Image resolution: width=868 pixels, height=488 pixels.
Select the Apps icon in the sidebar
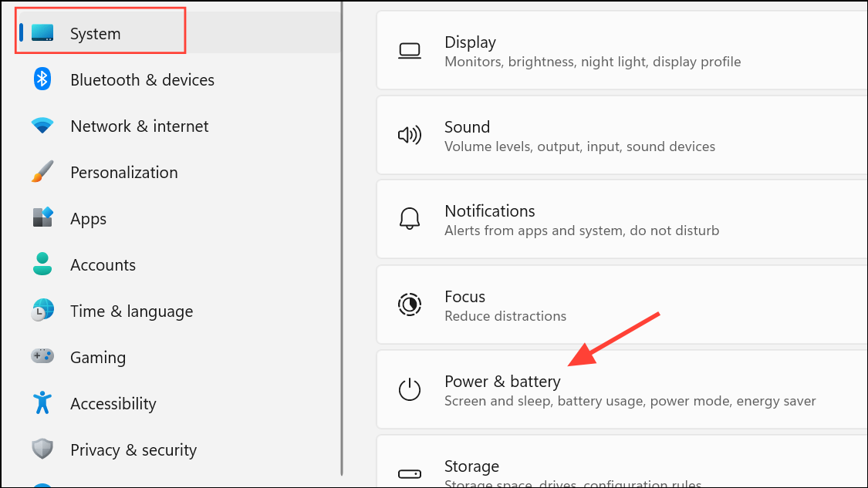[42, 218]
